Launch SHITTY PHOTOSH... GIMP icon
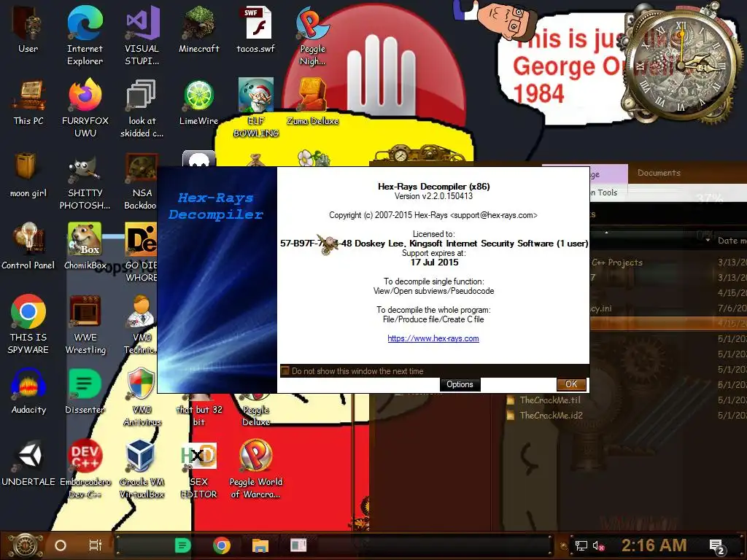Screen dimensions: 747x560 85,181
